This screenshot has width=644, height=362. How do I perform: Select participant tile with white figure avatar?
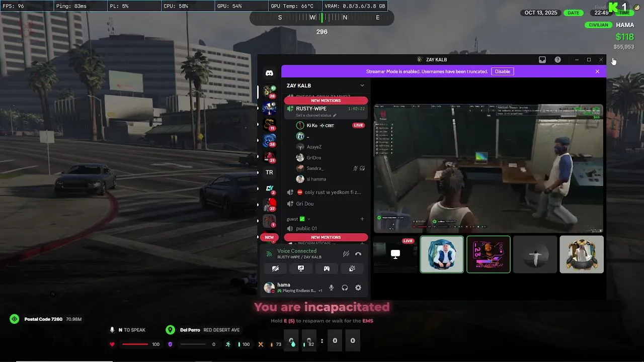[x=535, y=254]
